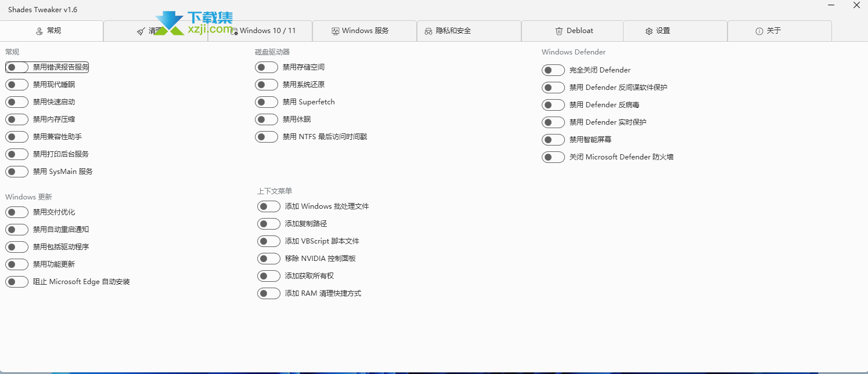
Task: Click the glasses icon on 隐私和安全 tab
Action: click(x=428, y=31)
